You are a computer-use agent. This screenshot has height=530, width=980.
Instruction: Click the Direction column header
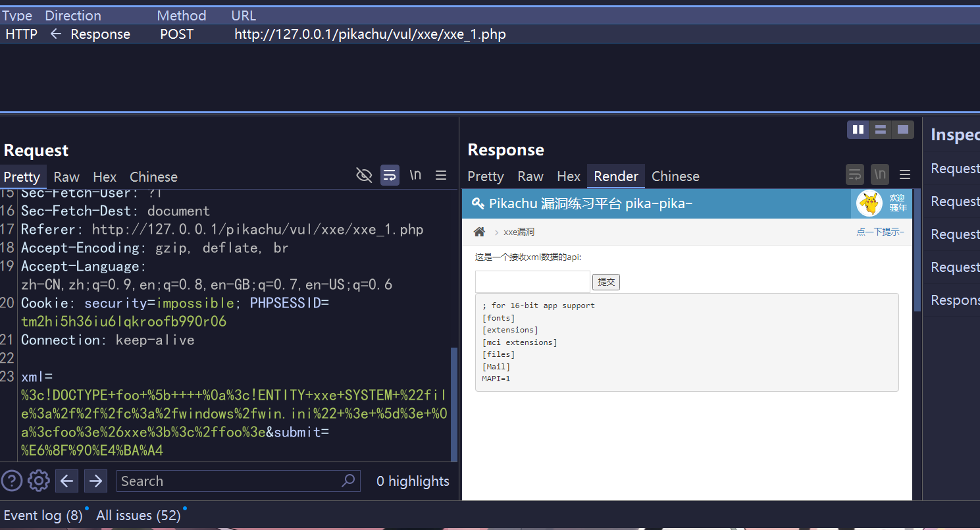[x=73, y=15]
